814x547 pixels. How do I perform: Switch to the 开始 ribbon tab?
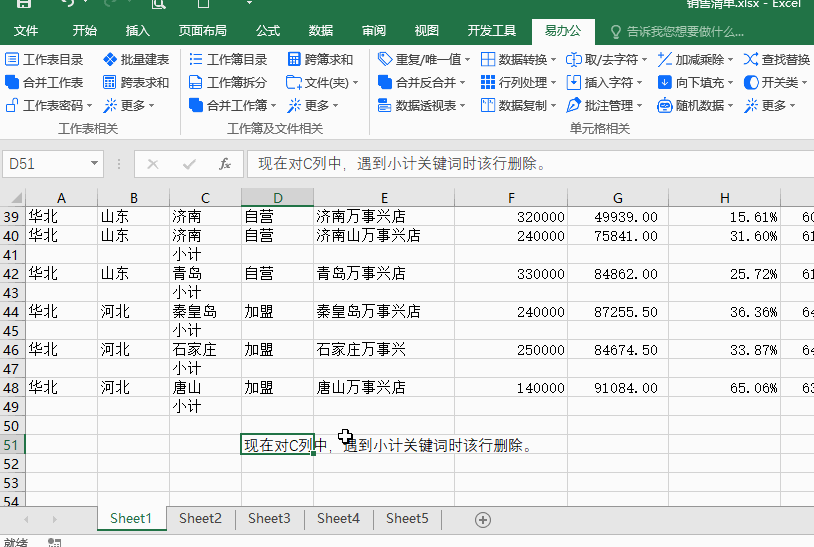[x=85, y=31]
